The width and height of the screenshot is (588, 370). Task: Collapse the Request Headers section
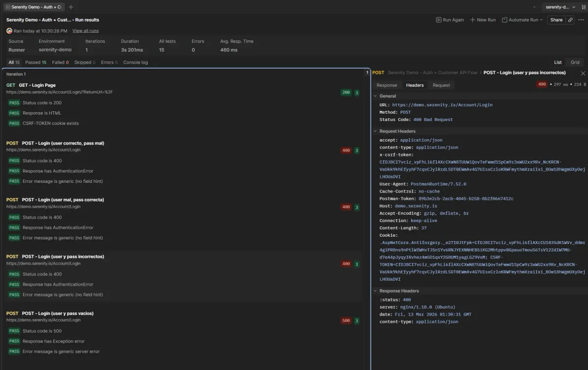[x=375, y=131]
